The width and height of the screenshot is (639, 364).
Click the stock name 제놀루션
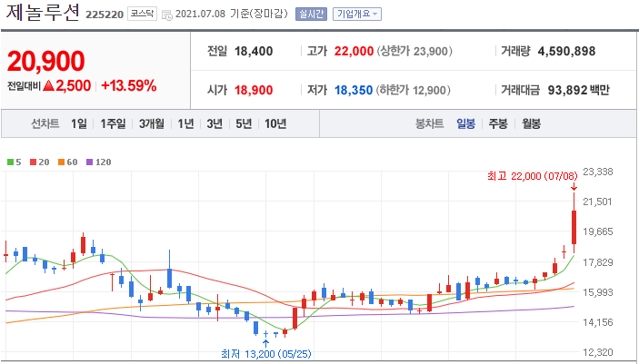43,12
